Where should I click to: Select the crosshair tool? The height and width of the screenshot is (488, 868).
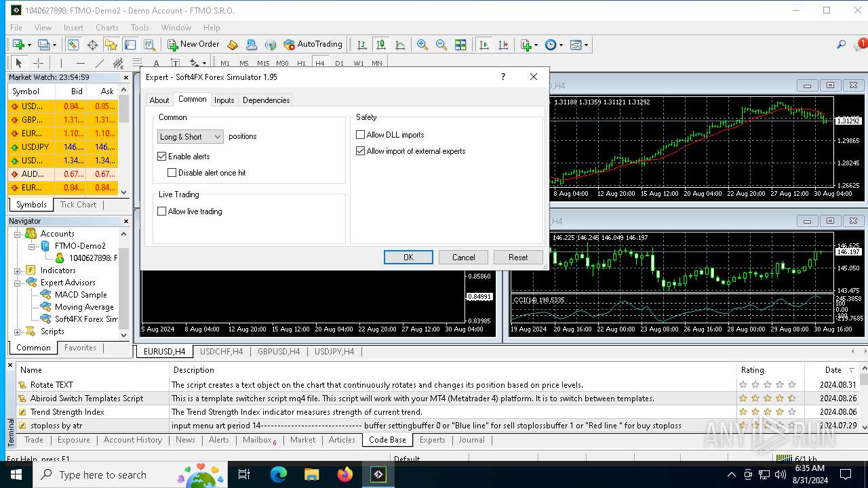(x=38, y=63)
